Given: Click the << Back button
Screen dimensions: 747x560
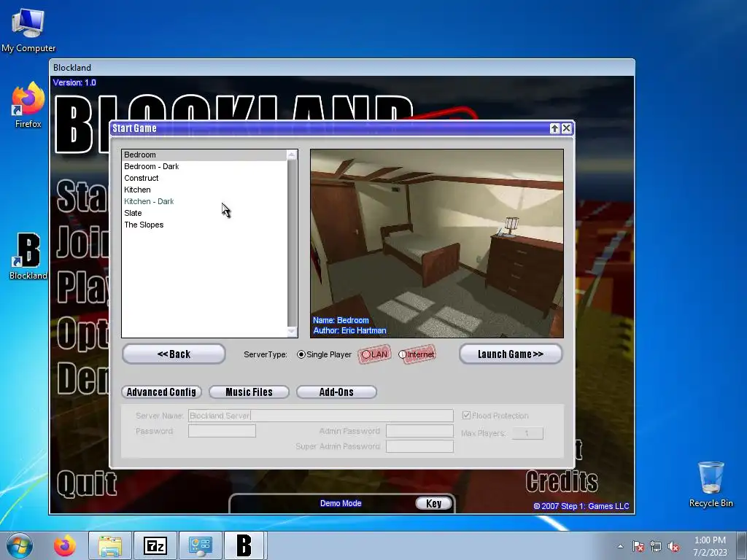Looking at the screenshot, I should click(x=174, y=354).
